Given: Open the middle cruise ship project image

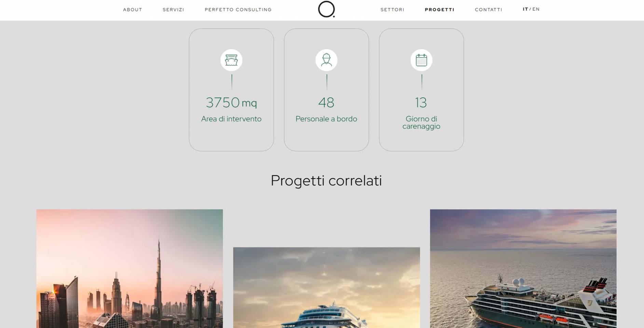Looking at the screenshot, I should tap(327, 288).
